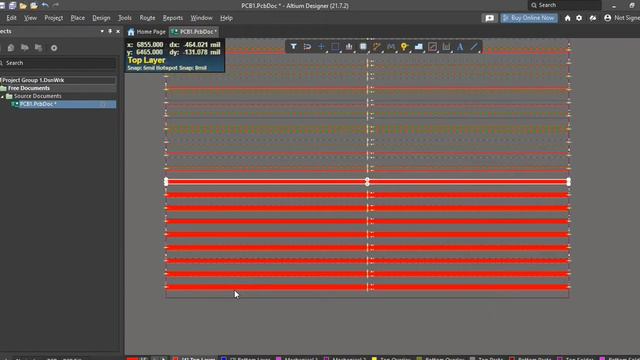The height and width of the screenshot is (360, 640).
Task: Click the Open Document folder icon
Action: pos(23,5)
